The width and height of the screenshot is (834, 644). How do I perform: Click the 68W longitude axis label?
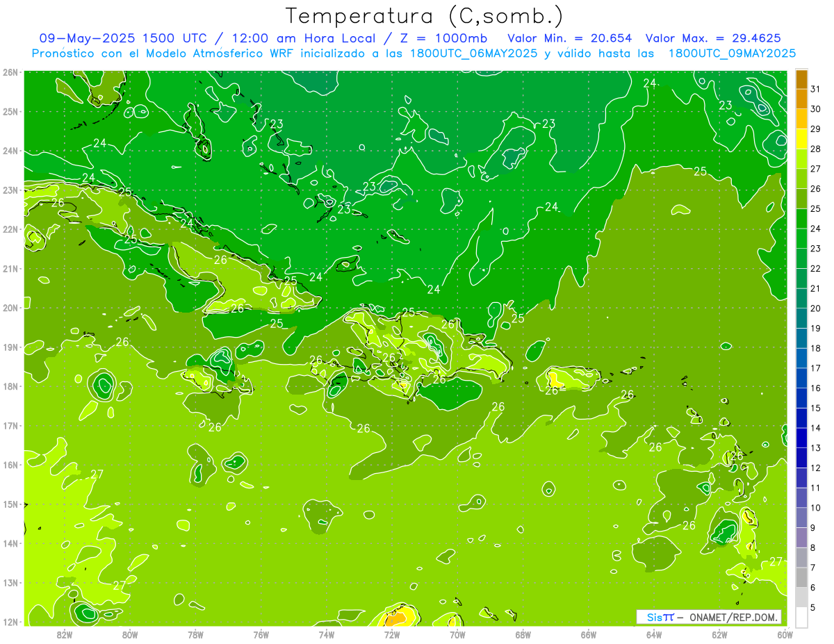pyautogui.click(x=523, y=634)
